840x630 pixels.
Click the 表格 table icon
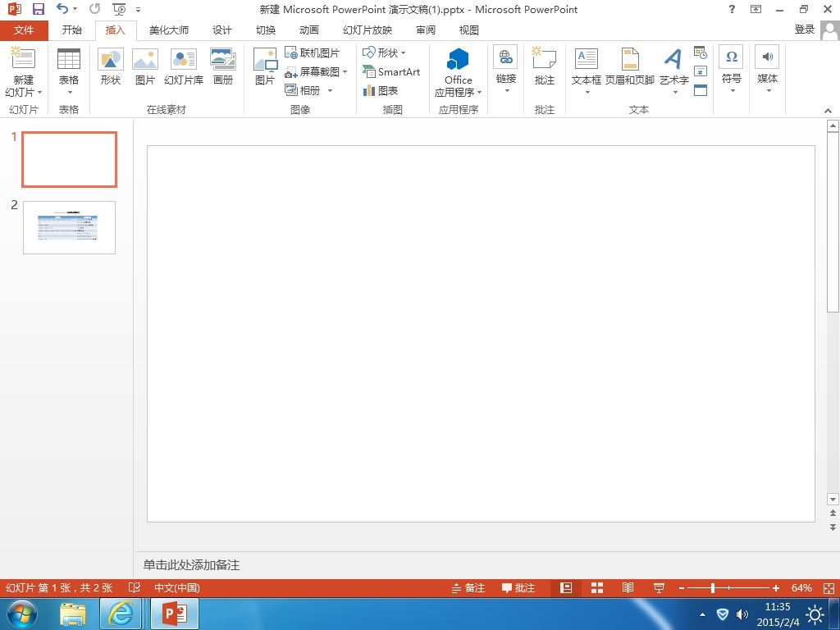(x=69, y=59)
